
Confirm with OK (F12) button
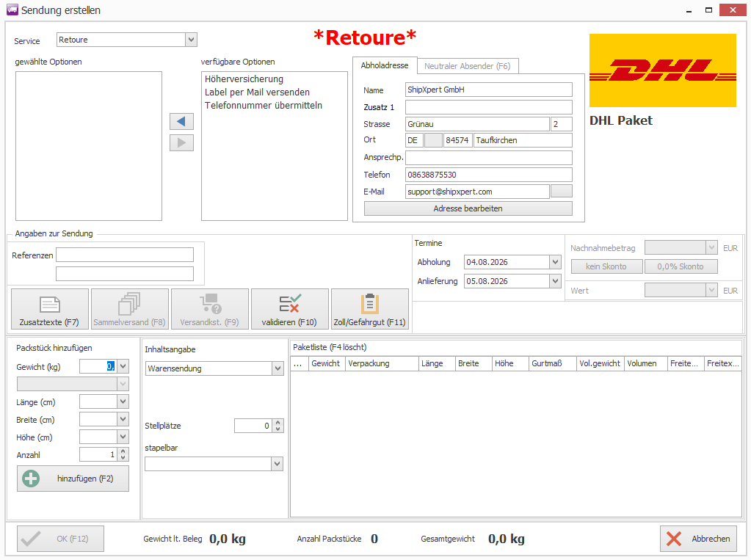(x=60, y=539)
